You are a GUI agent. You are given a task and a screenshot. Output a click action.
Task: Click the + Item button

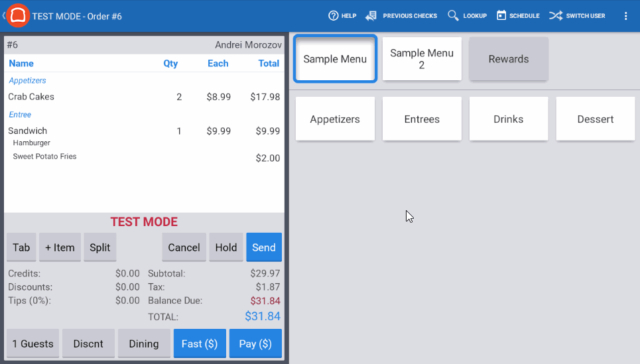tap(60, 247)
